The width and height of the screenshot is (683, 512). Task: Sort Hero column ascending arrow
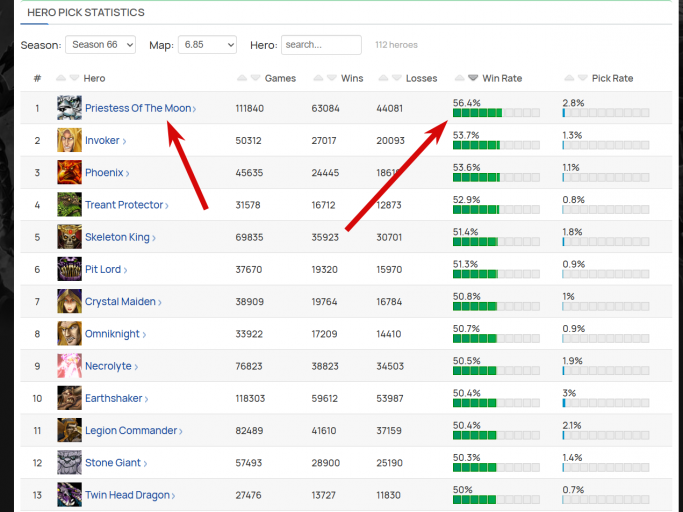[61, 78]
